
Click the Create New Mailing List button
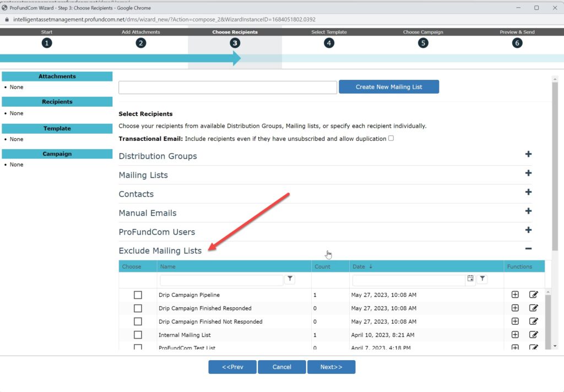point(388,87)
